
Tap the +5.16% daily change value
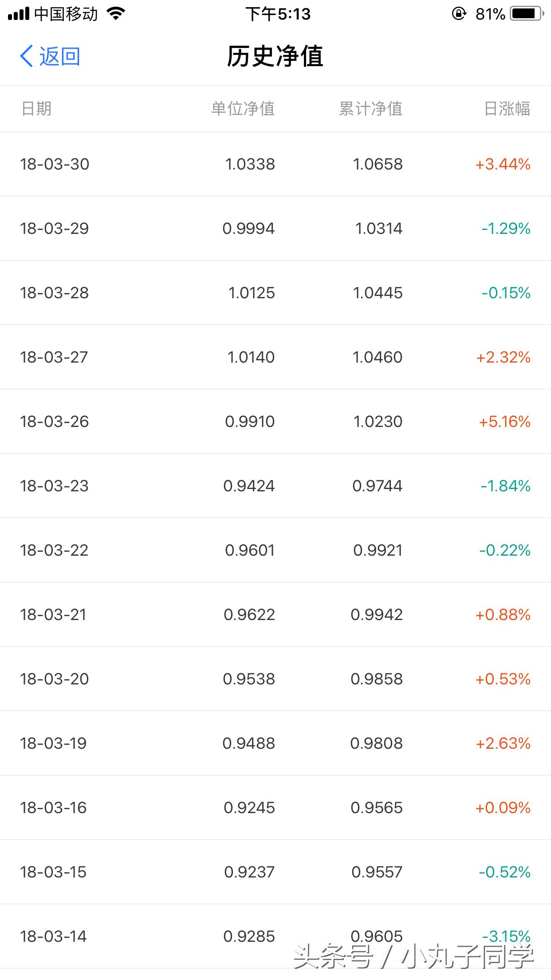point(505,422)
